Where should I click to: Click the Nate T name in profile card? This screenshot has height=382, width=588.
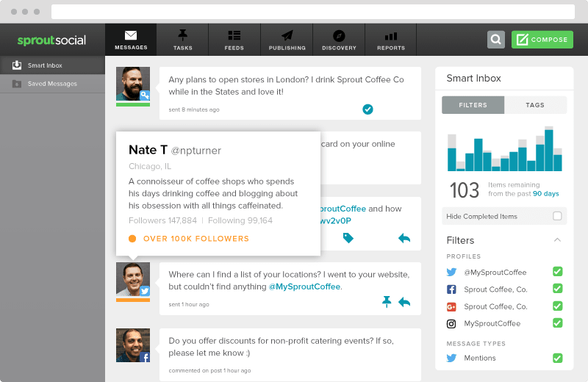click(148, 150)
